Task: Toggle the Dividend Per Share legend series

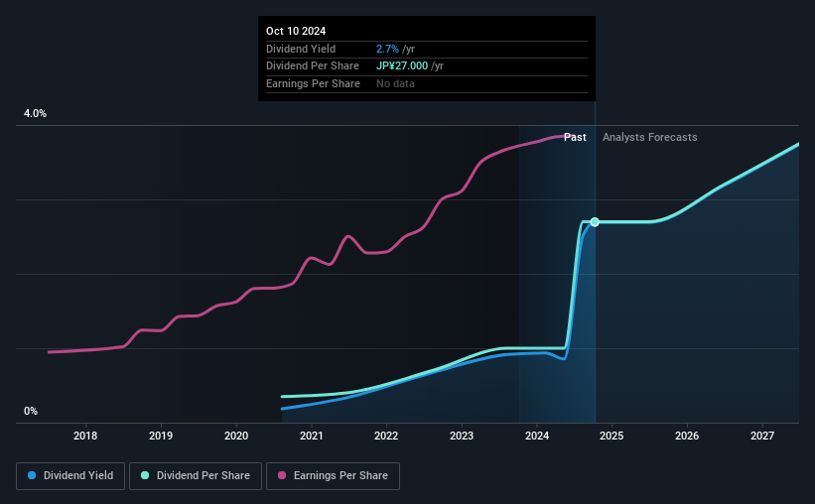Action: pos(196,476)
